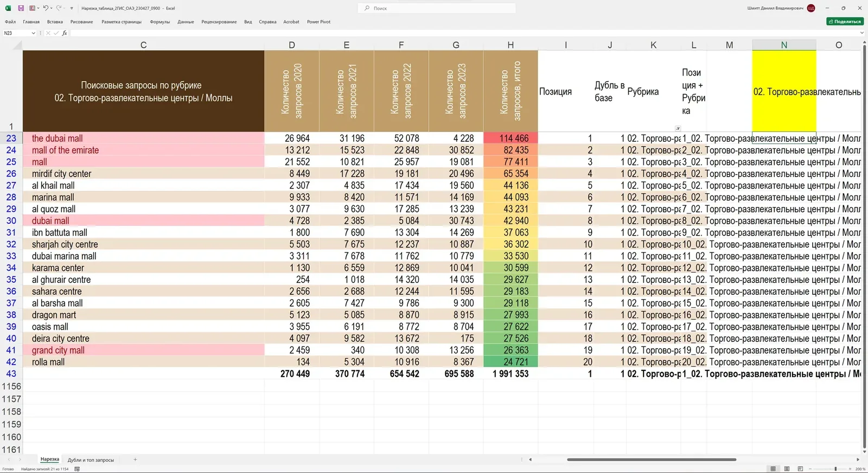
Task: Switch to the Вид tab
Action: point(248,22)
